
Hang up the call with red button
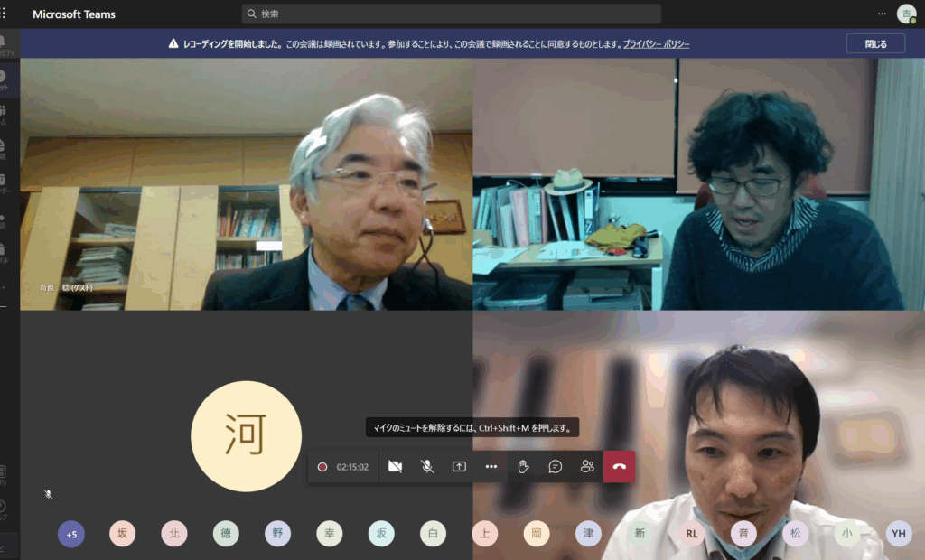[x=619, y=467]
